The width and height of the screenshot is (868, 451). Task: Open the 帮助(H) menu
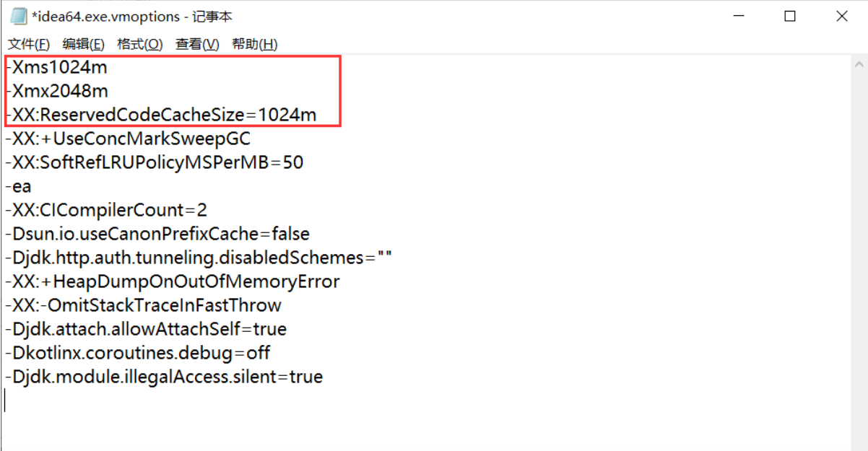(254, 44)
